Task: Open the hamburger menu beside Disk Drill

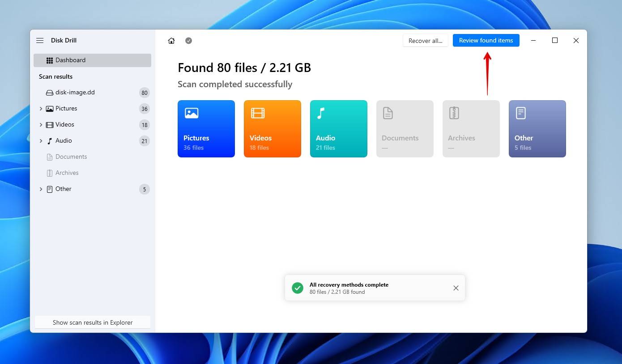Action: click(x=40, y=40)
